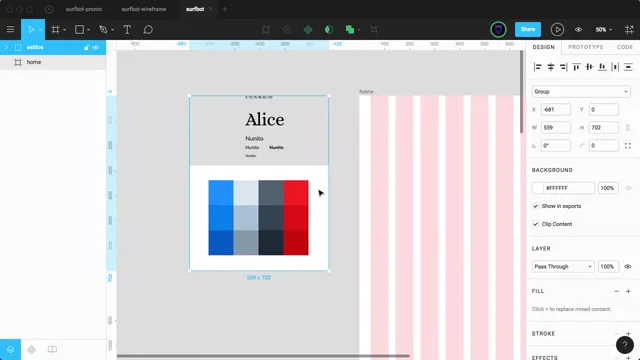Click the X position field
Image resolution: width=640 pixels, height=360 pixels.
pos(556,109)
